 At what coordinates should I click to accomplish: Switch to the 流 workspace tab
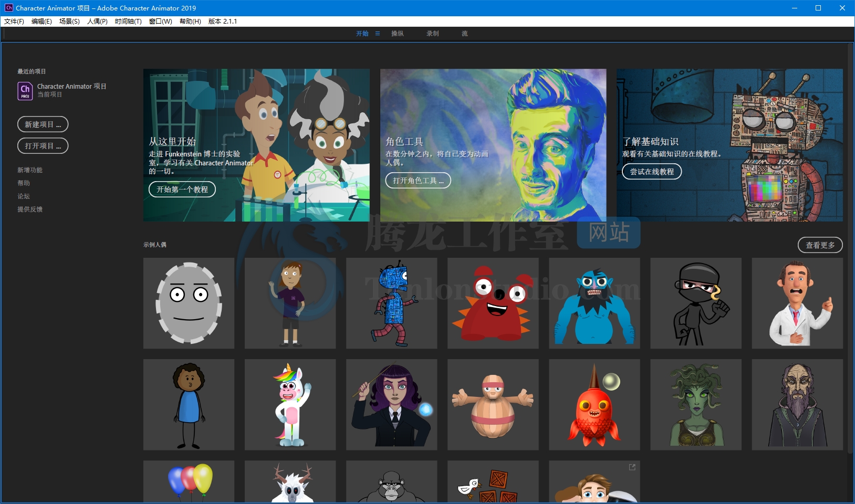point(465,34)
